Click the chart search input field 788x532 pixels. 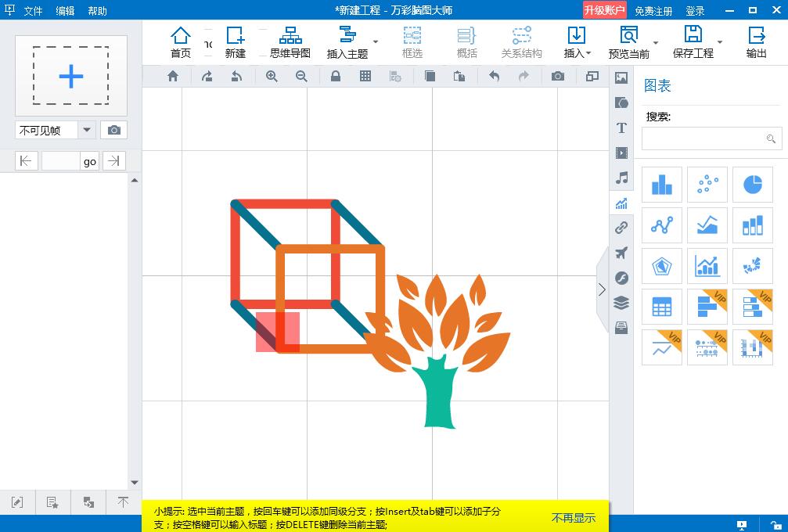tap(704, 138)
